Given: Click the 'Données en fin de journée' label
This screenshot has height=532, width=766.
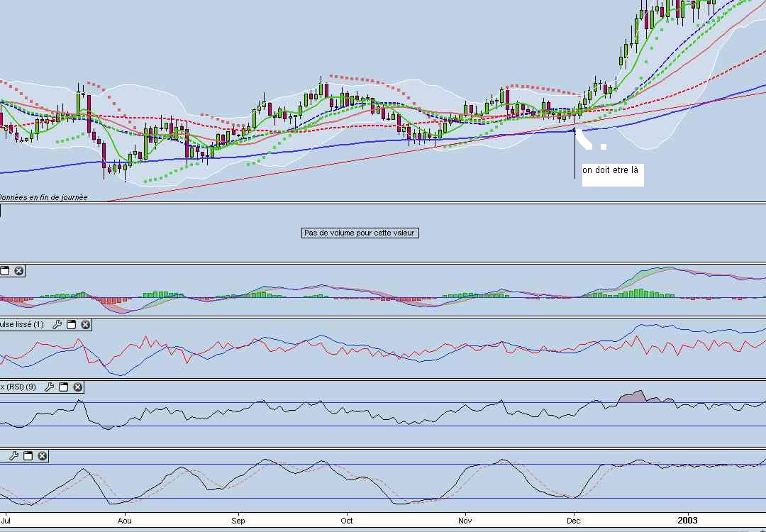Looking at the screenshot, I should pos(43,197).
